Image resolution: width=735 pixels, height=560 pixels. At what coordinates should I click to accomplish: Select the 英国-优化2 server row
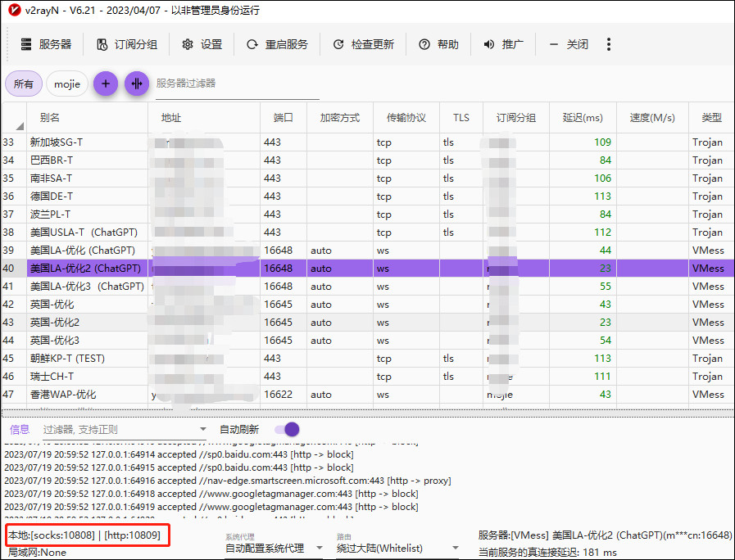tap(368, 322)
